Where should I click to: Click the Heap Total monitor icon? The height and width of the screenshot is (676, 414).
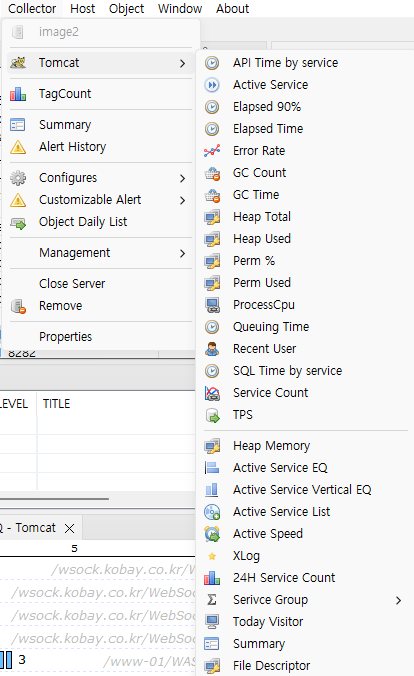tap(212, 217)
